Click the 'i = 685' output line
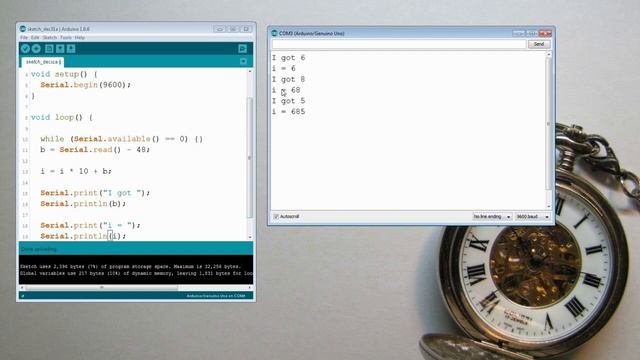Screen dimensions: 640x360 pos(289,111)
